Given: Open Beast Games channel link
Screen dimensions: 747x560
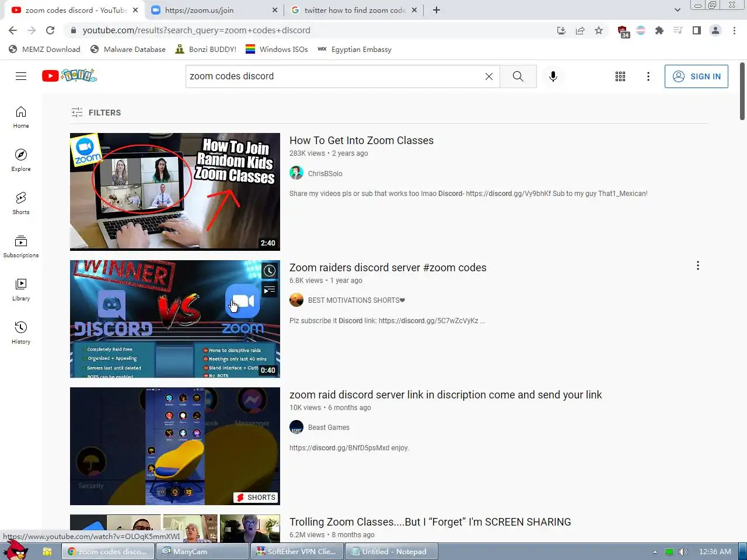Looking at the screenshot, I should tap(329, 428).
